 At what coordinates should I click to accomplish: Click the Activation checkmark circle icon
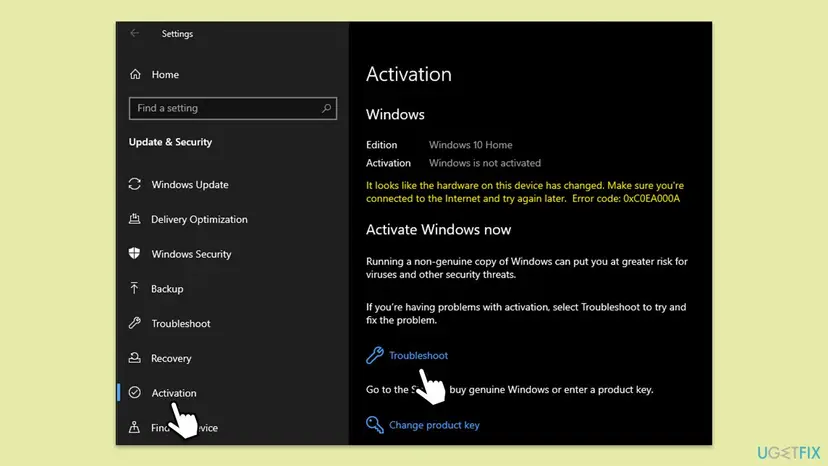[135, 393]
